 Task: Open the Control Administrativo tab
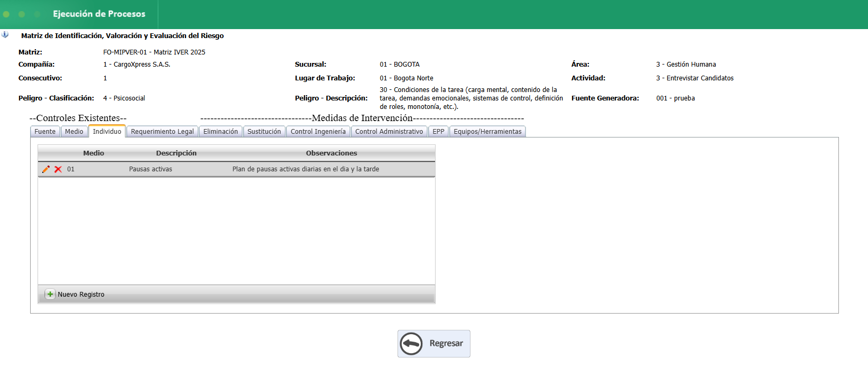(x=389, y=132)
